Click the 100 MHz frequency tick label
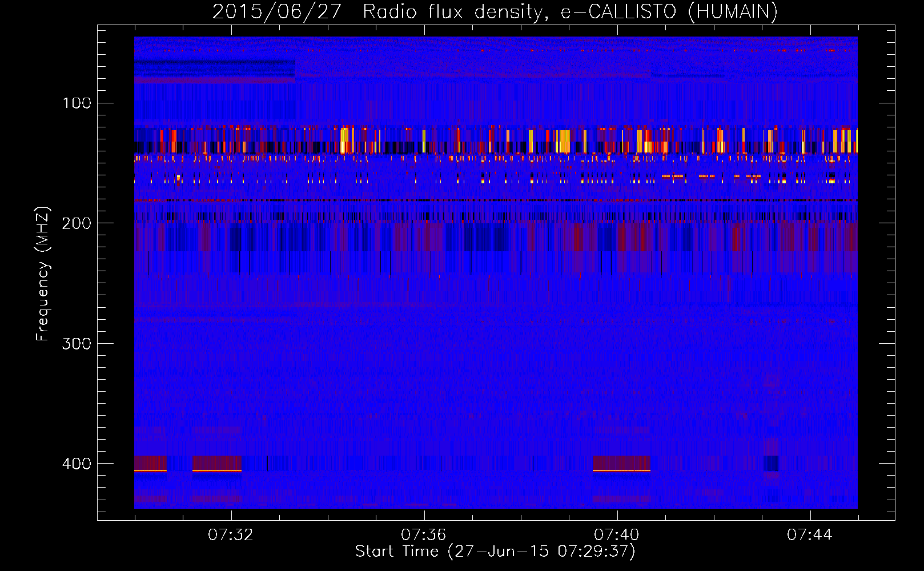 point(77,103)
